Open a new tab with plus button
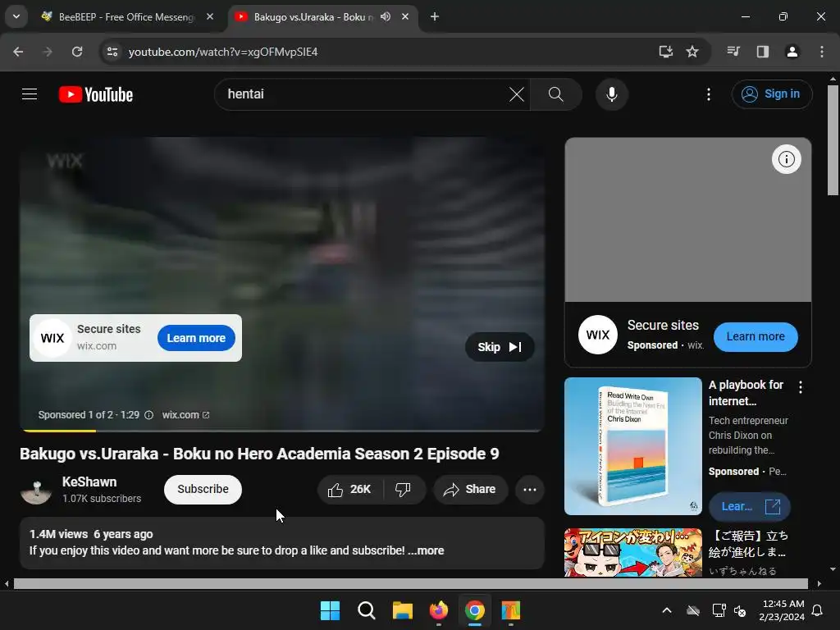The image size is (840, 630). [x=435, y=16]
